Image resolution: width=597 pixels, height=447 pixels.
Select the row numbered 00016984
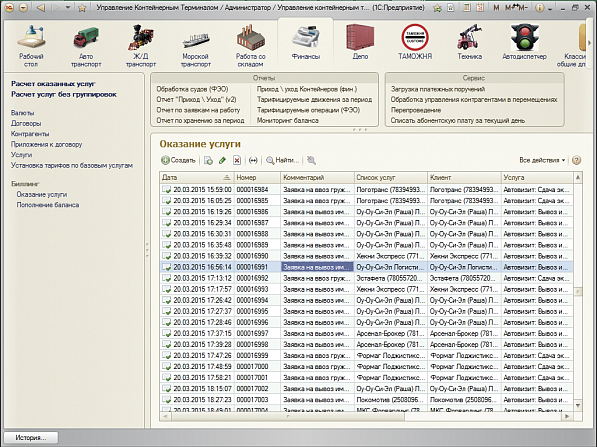(366, 189)
